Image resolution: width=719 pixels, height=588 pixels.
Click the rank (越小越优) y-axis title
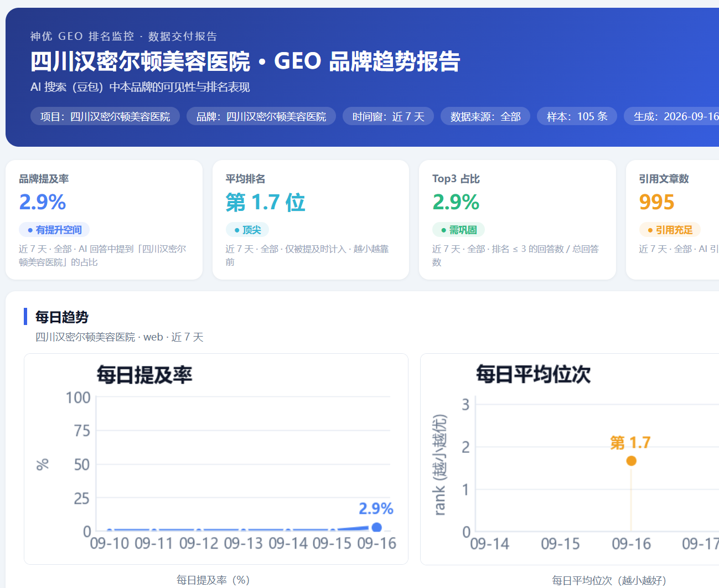[x=439, y=465]
